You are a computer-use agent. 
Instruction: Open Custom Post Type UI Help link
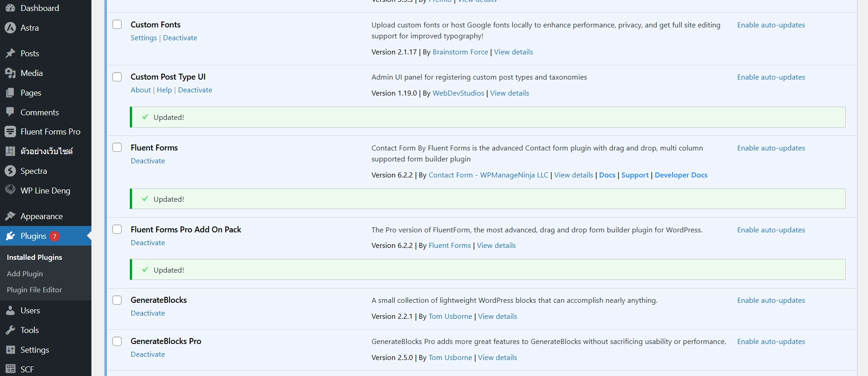pos(164,90)
